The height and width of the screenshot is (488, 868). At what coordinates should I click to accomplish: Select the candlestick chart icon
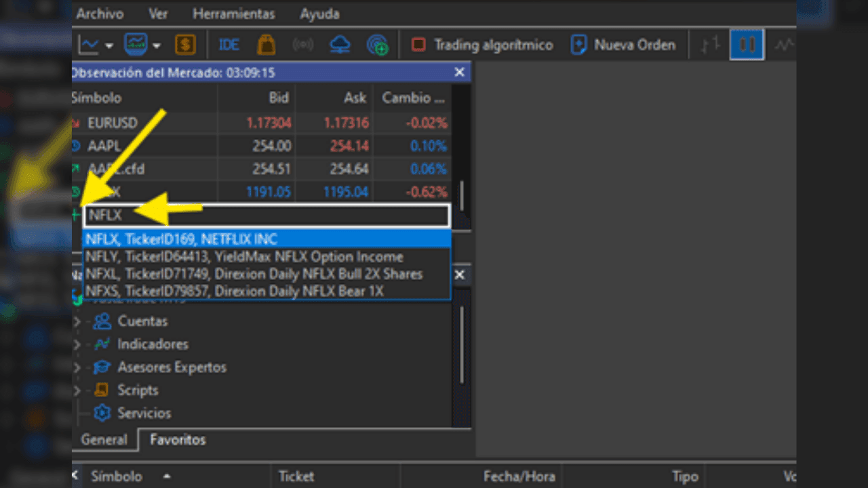(x=747, y=45)
